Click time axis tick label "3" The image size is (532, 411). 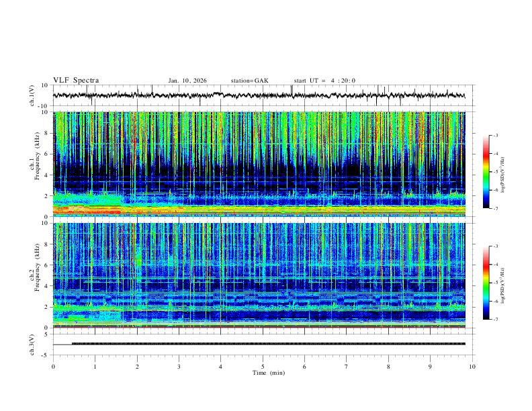coord(179,367)
